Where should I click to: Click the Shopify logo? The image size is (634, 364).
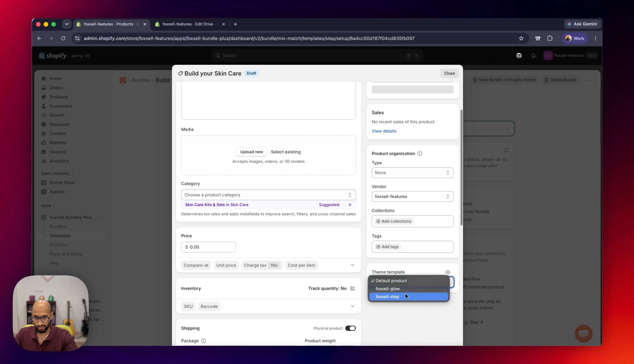point(53,55)
